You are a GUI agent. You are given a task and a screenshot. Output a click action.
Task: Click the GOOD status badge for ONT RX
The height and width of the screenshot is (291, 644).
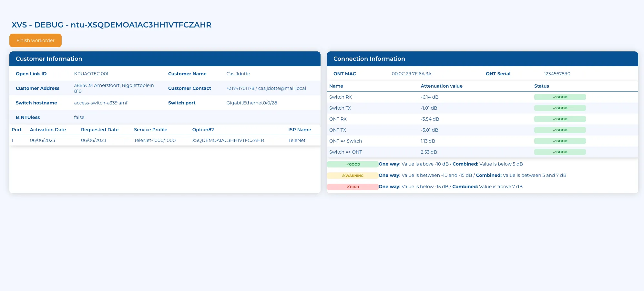click(x=560, y=119)
